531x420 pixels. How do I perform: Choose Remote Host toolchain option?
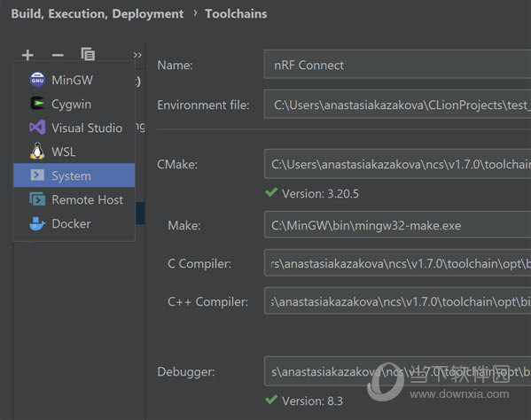(x=74, y=199)
